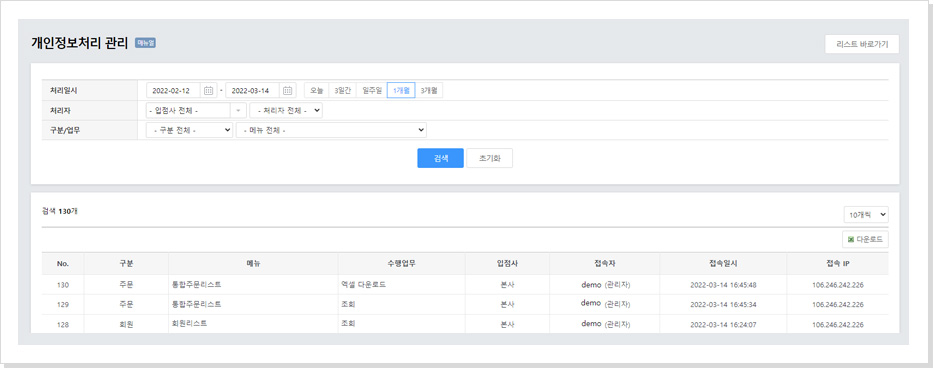Click 통합주문리스트 in row 129
This screenshot has width=934, height=369.
[196, 304]
